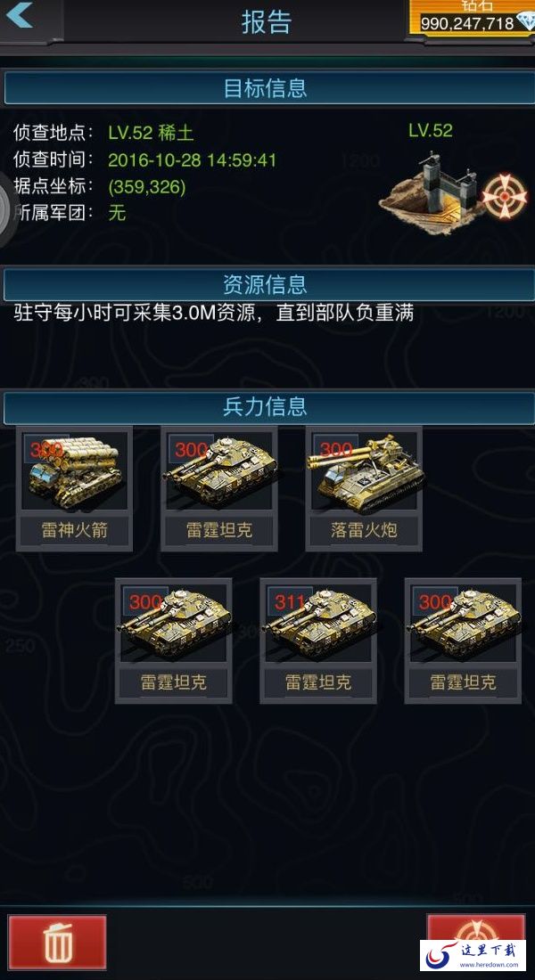Select the bottom-left 雷霆坦克 unit

[173, 641]
